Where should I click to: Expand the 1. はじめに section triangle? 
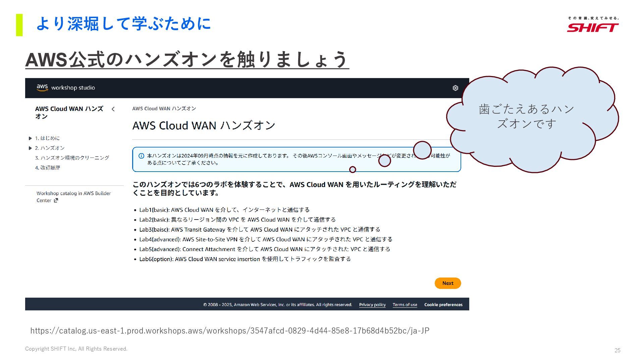click(30, 138)
